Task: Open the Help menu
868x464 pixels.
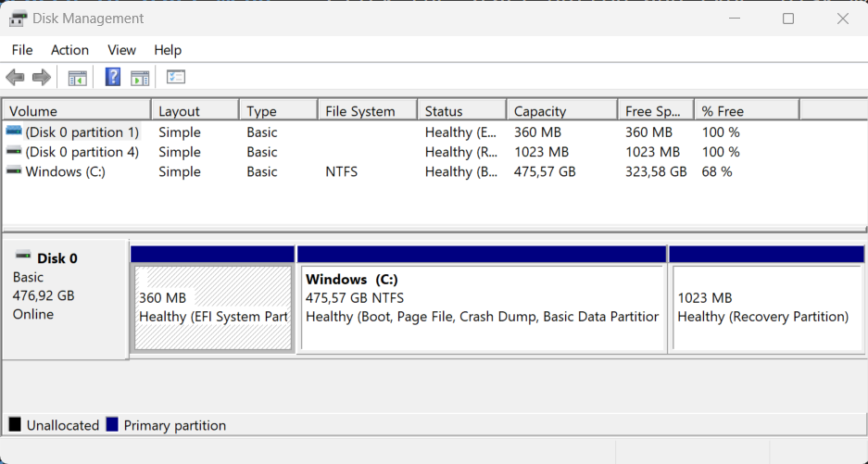Action: click(168, 50)
